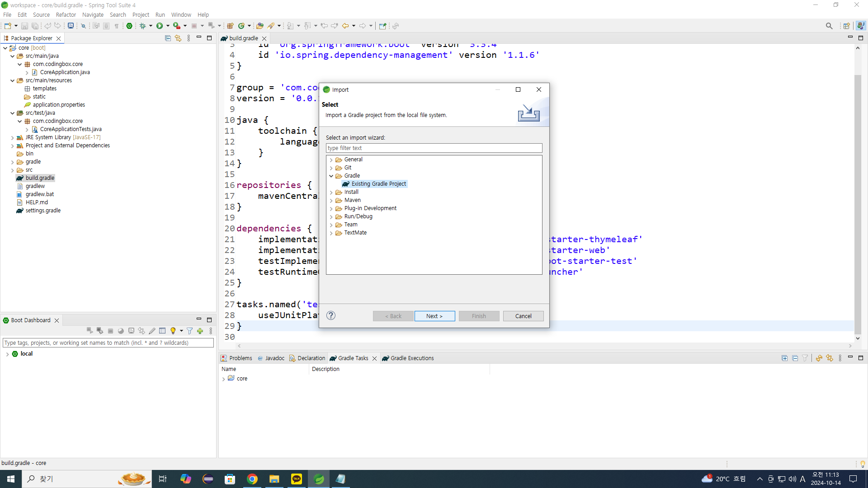Screen dimensions: 868x488
Task: Click the Run green play toolbar icon
Action: tap(160, 26)
